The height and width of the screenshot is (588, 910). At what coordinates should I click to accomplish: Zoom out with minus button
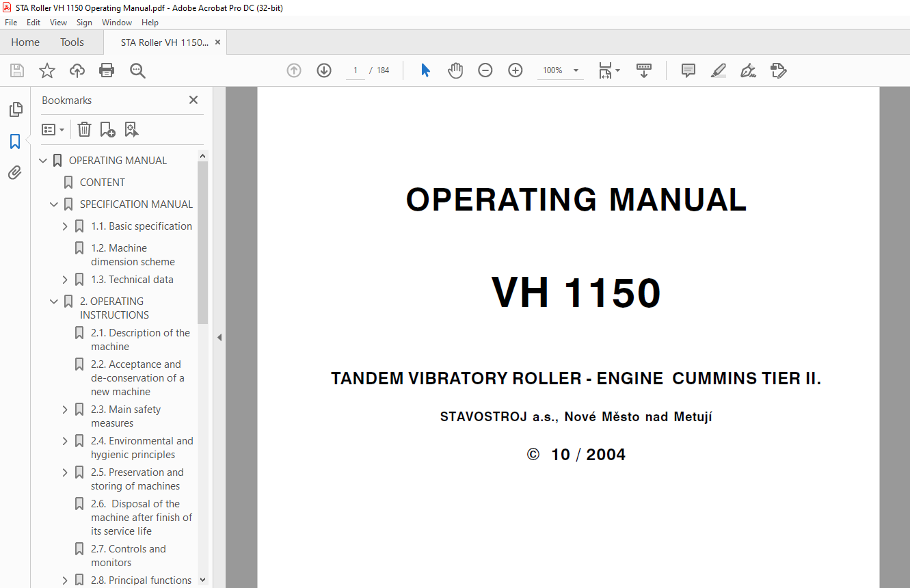(x=485, y=70)
